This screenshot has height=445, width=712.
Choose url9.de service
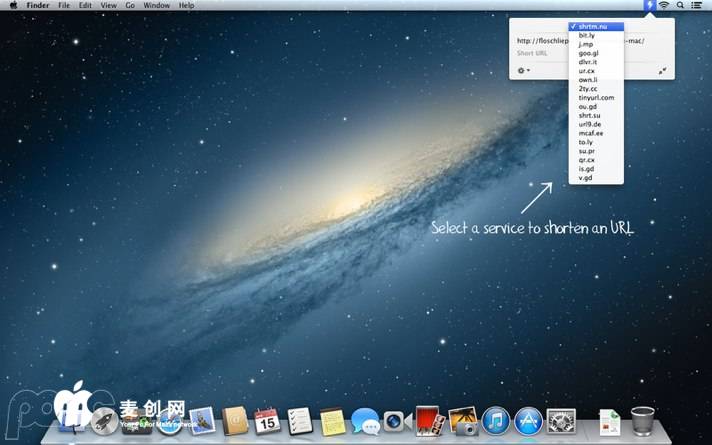coord(596,124)
